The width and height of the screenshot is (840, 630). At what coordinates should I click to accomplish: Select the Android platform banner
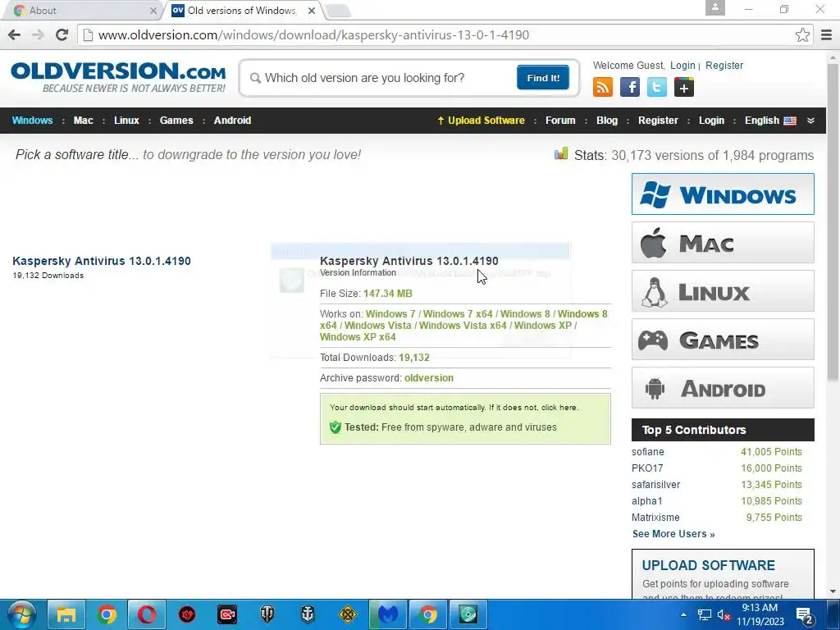pos(723,388)
